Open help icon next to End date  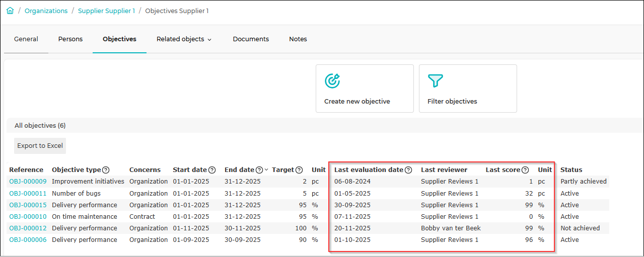pyautogui.click(x=259, y=170)
